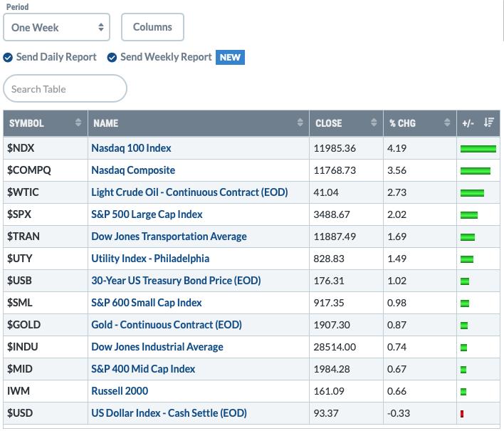Click close value 28514.00
504x431 pixels.
pyautogui.click(x=335, y=347)
